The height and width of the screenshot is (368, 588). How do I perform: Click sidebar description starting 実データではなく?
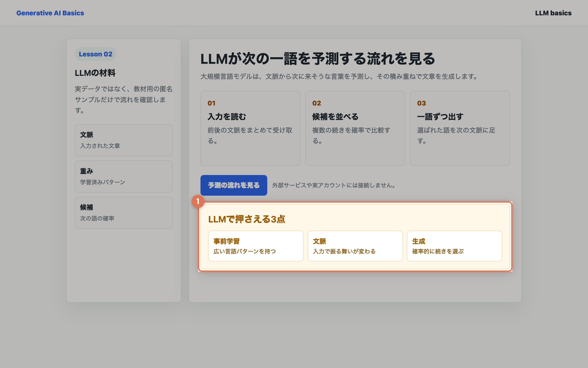click(124, 100)
